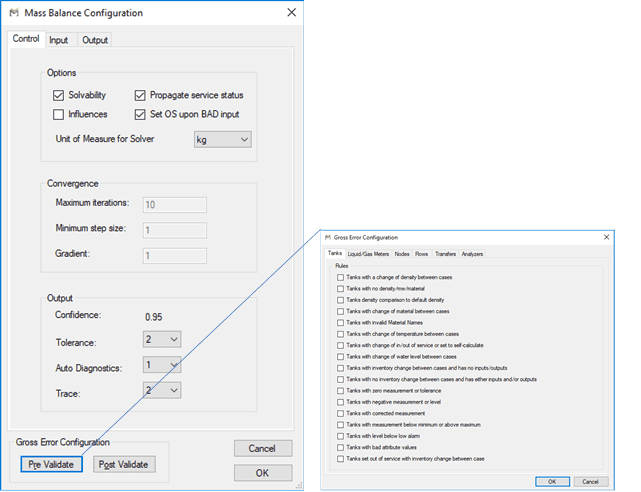Check Tanks with negative measurement or level
641x492 pixels.
point(340,403)
